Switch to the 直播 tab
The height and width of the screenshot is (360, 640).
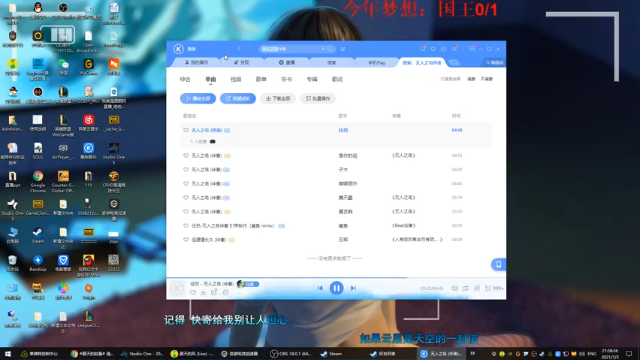coord(287,62)
